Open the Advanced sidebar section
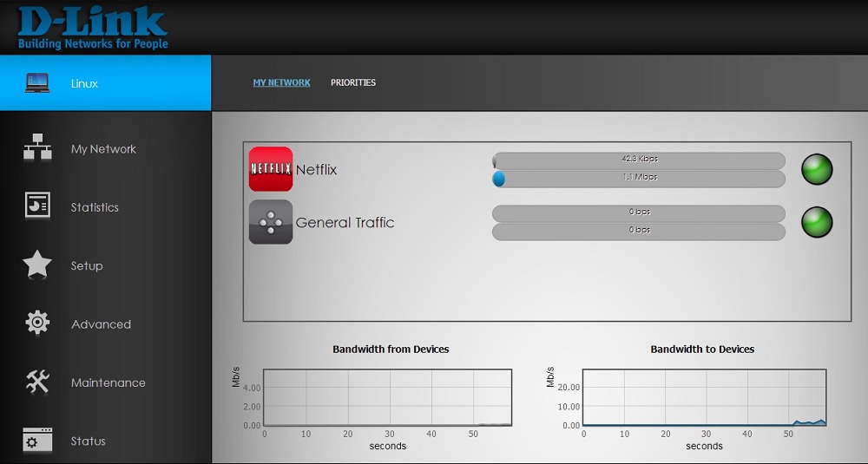This screenshot has width=868, height=464. coord(105,324)
